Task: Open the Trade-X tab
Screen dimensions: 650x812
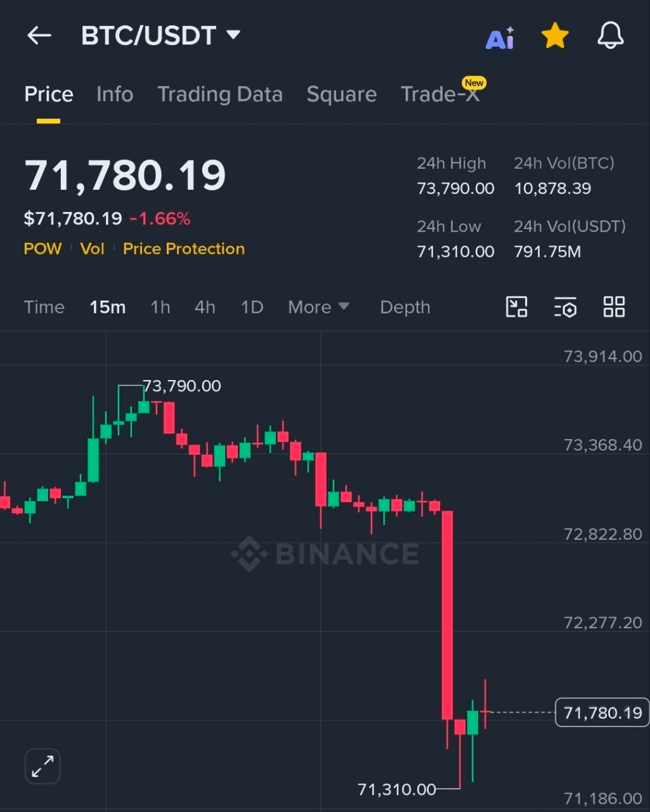Action: click(x=440, y=95)
